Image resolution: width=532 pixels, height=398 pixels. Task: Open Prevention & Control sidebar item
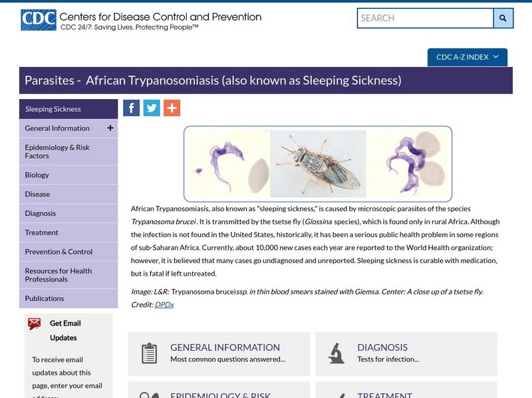coord(59,252)
